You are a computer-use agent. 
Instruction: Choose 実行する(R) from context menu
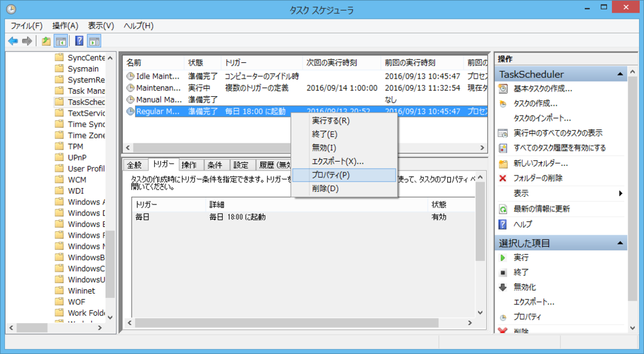344,121
